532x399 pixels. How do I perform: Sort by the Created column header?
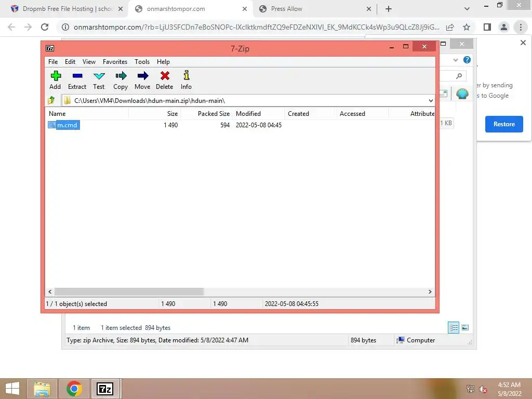point(310,114)
